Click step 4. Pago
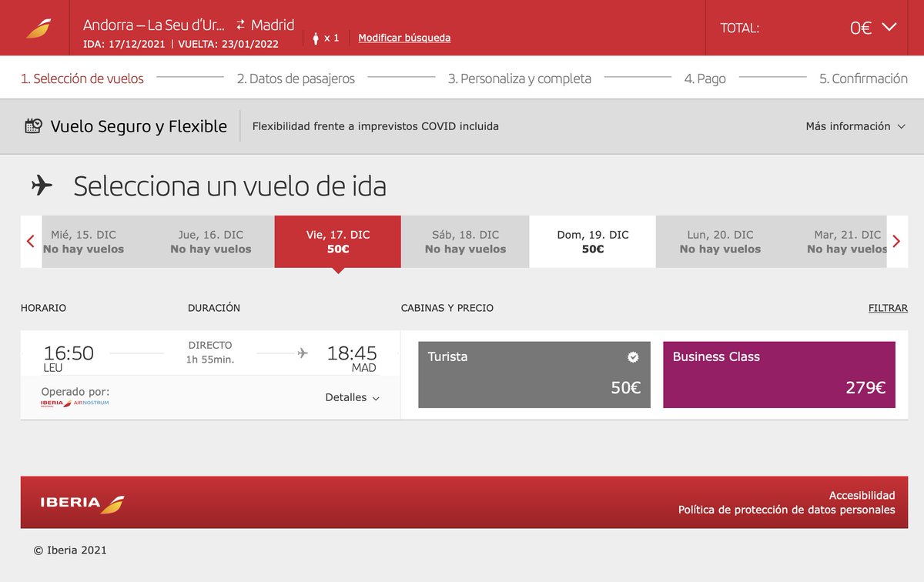Image resolution: width=924 pixels, height=582 pixels. point(705,79)
